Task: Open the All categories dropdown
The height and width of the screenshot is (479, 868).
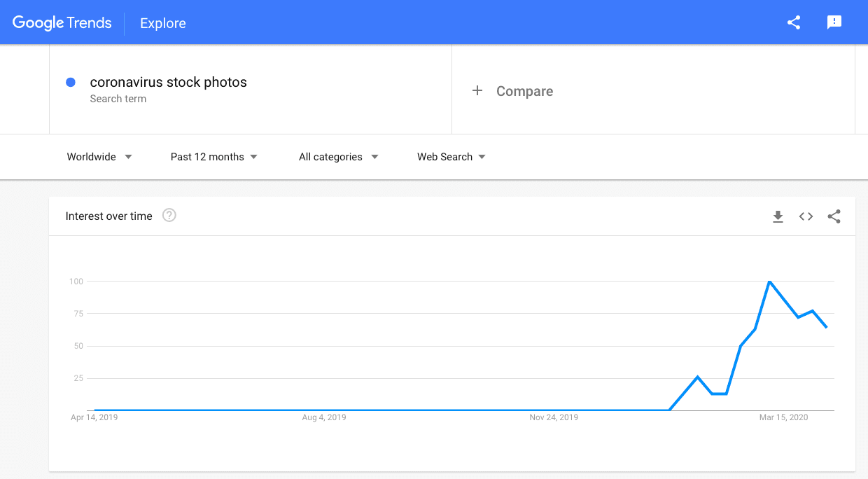Action: [x=339, y=157]
